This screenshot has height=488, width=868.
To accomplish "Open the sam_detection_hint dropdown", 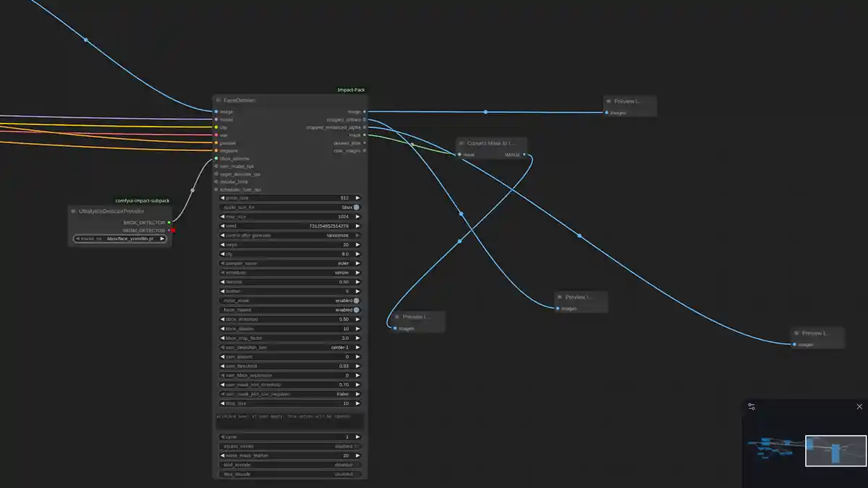I will coord(289,348).
